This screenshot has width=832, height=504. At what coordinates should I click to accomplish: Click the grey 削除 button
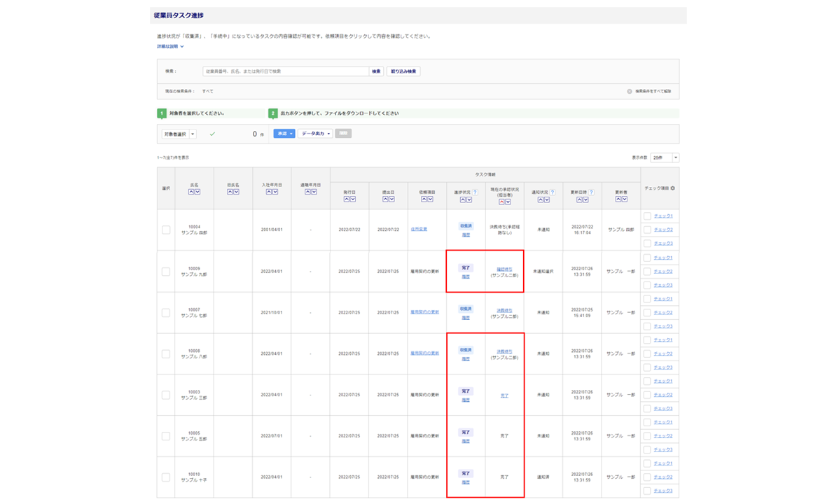343,134
